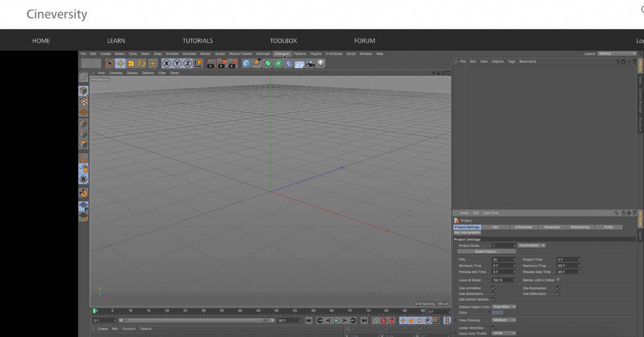Toggle the X axis lock
Screen dimensions: 644x337
click(167, 63)
